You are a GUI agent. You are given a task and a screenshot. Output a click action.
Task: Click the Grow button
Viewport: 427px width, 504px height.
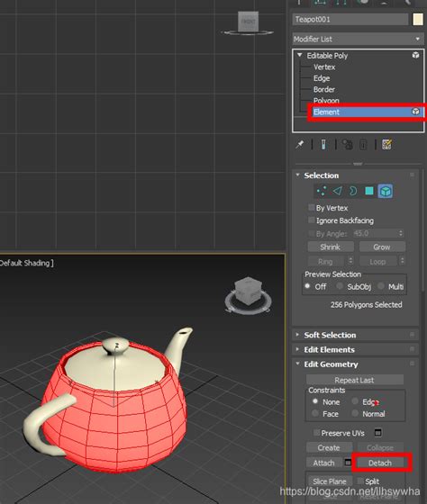[x=382, y=247]
